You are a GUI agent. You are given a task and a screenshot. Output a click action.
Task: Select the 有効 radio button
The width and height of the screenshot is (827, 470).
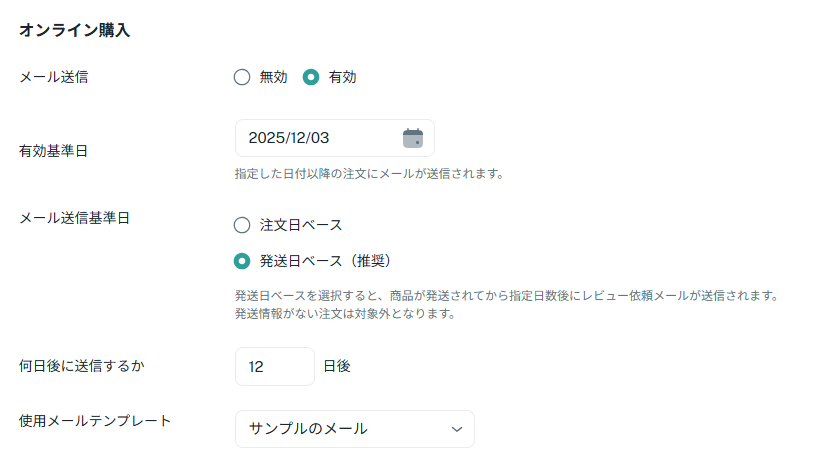[311, 77]
